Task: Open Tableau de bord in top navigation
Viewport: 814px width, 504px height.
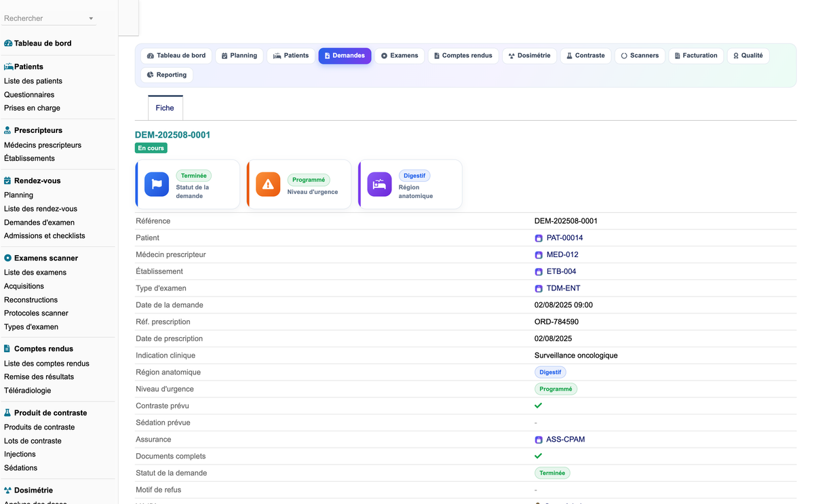Action: tap(176, 56)
